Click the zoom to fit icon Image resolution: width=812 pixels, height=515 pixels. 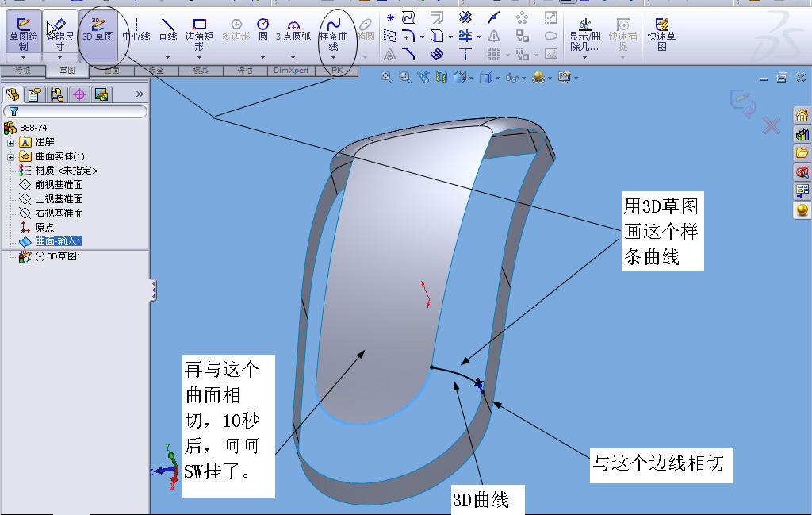click(386, 77)
